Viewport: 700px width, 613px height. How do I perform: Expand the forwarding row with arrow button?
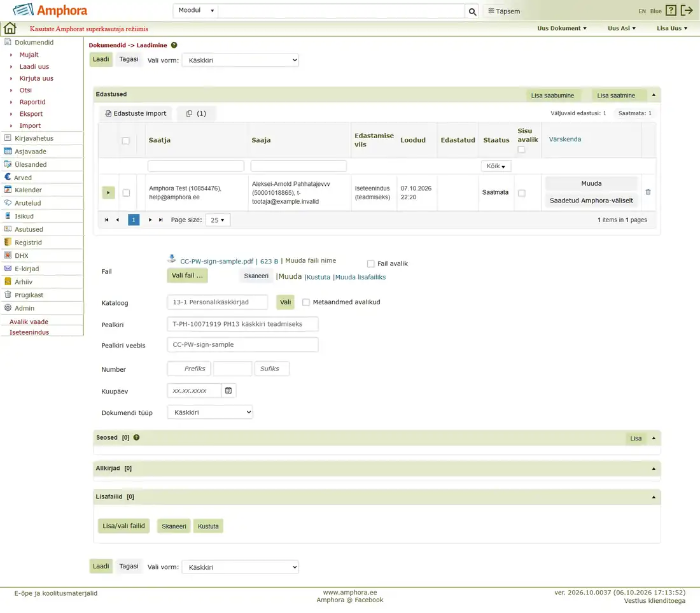[108, 193]
